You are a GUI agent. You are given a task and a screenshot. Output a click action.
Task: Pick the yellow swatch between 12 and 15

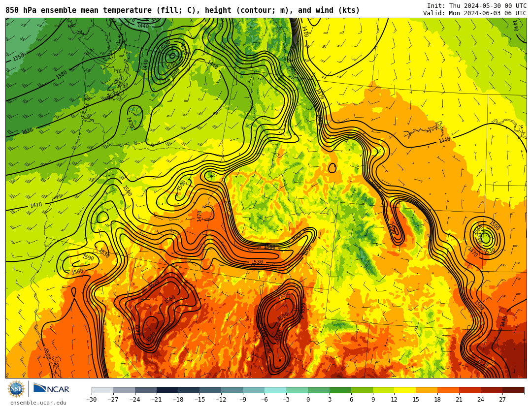click(405, 390)
